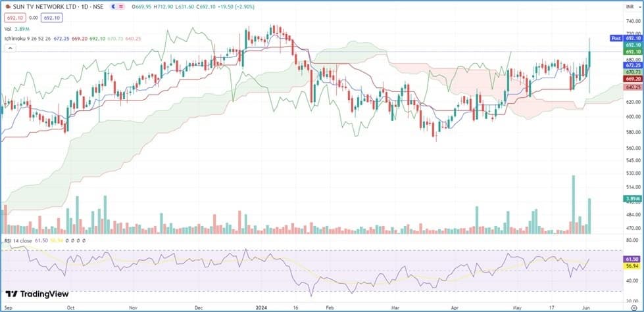Click the Post market price label
Image resolution: width=644 pixels, height=312 pixels.
point(616,38)
